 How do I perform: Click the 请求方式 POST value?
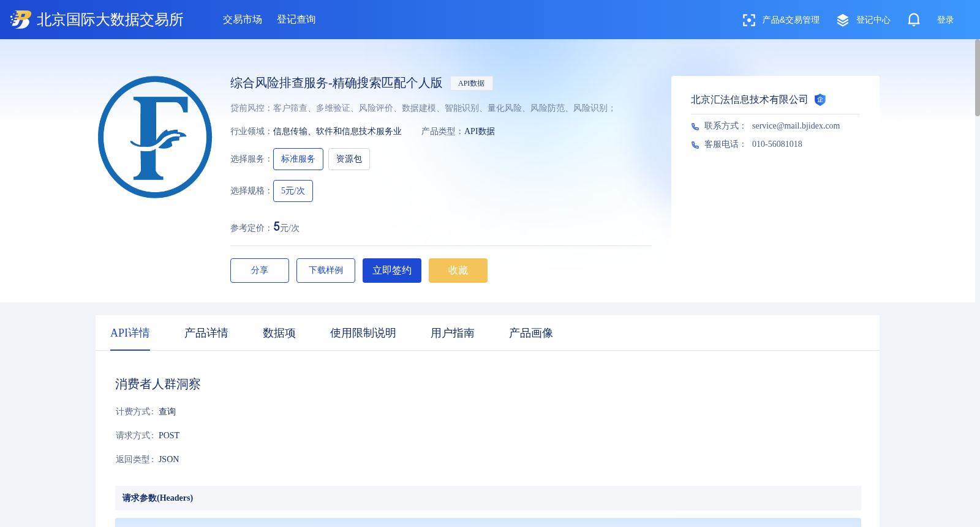point(169,436)
